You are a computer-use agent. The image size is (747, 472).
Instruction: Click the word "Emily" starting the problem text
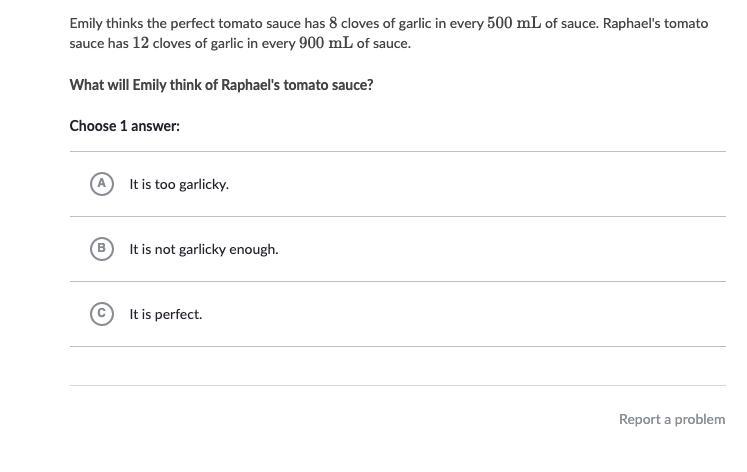(86, 23)
